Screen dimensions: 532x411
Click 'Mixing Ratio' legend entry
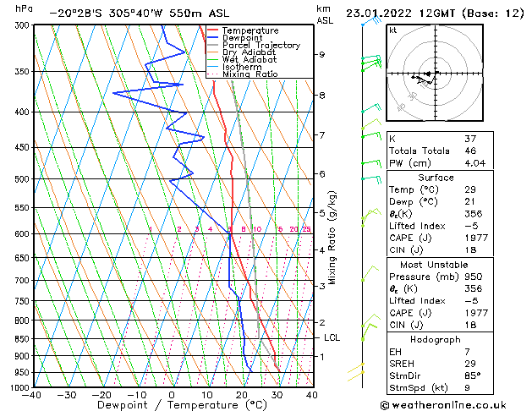[250, 74]
